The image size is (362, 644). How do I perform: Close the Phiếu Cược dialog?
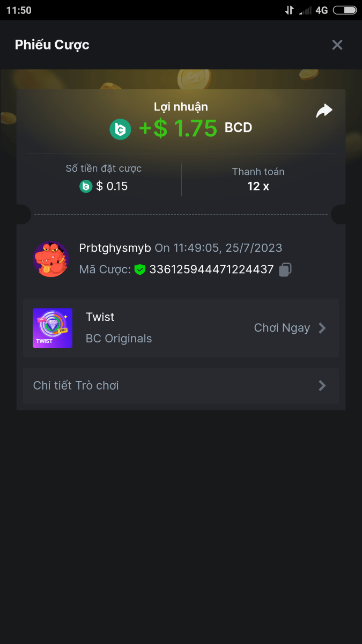click(x=337, y=45)
